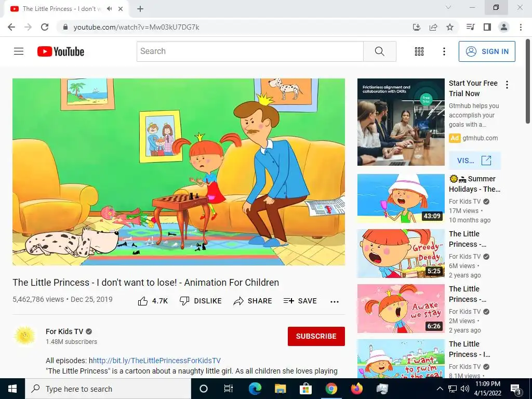Open Chrome's three-dot customize menu
The height and width of the screenshot is (399, 532).
click(521, 27)
